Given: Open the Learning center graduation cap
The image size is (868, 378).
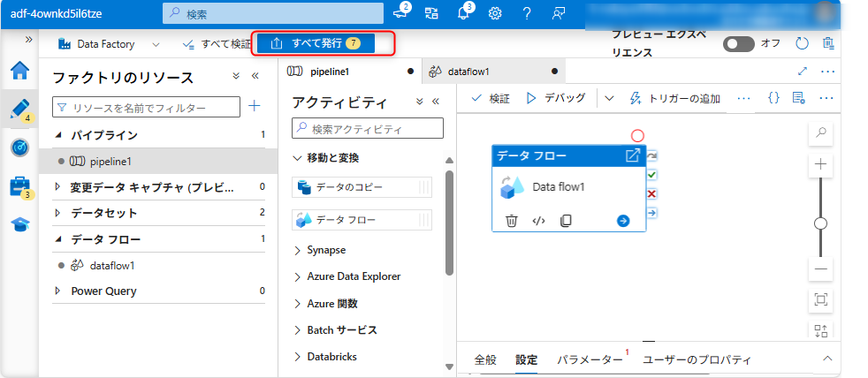Looking at the screenshot, I should pyautogui.click(x=20, y=224).
